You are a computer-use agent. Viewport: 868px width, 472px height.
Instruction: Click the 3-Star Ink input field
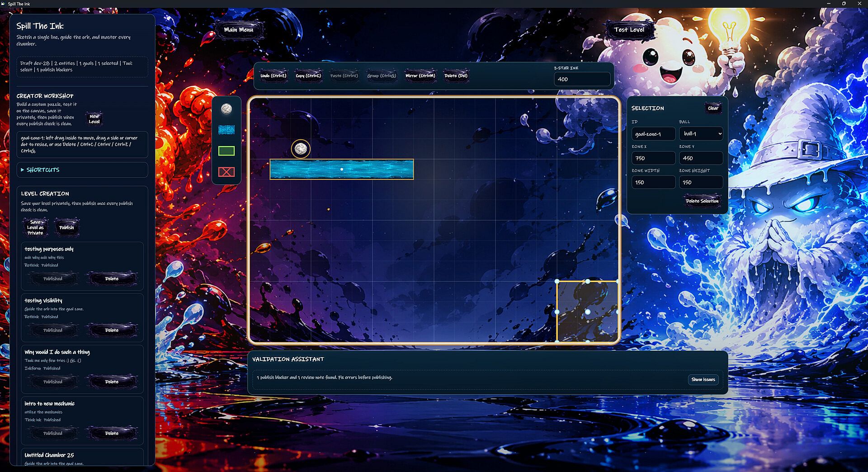tap(582, 79)
